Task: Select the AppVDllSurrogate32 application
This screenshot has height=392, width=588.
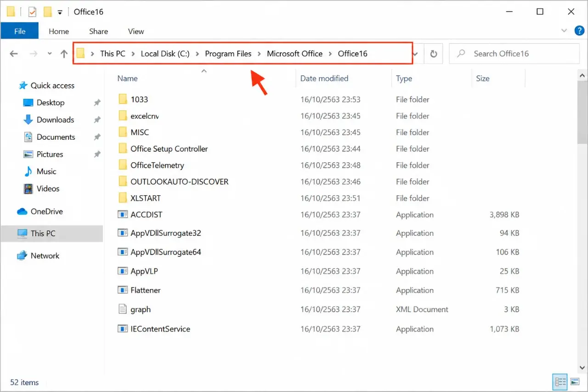Action: 166,233
